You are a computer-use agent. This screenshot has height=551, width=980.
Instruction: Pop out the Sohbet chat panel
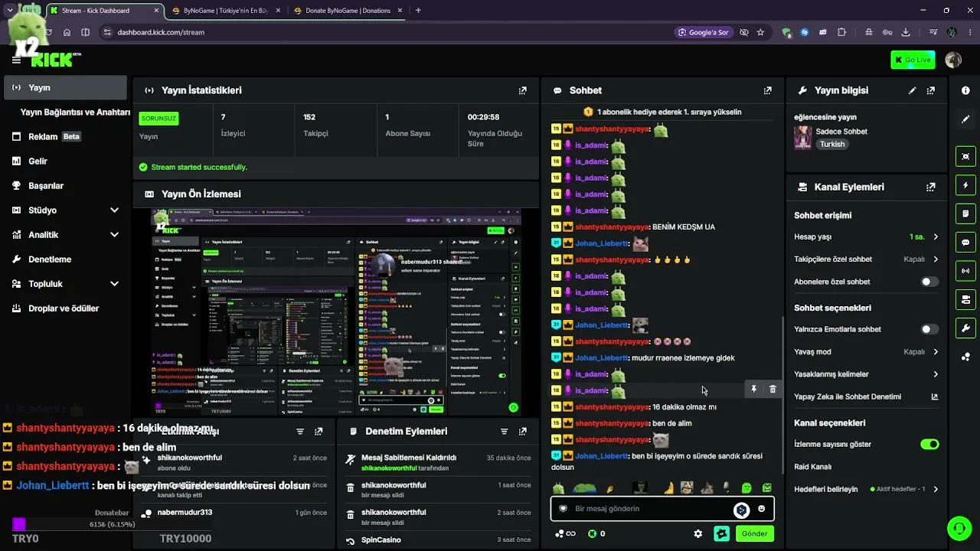coord(768,90)
